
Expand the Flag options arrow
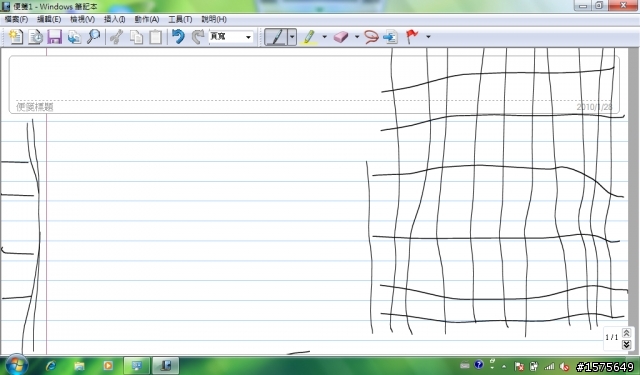[x=428, y=37]
